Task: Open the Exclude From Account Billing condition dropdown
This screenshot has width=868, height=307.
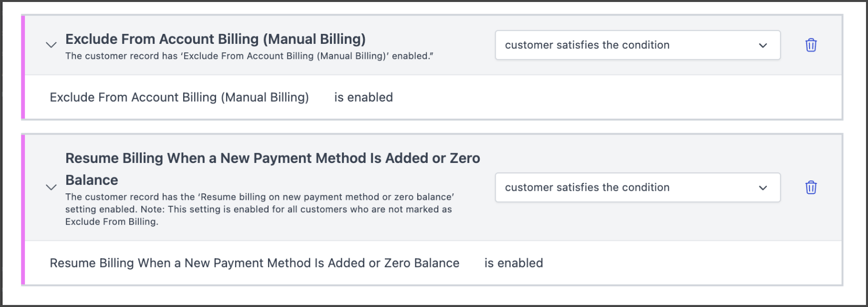Action: pos(637,45)
